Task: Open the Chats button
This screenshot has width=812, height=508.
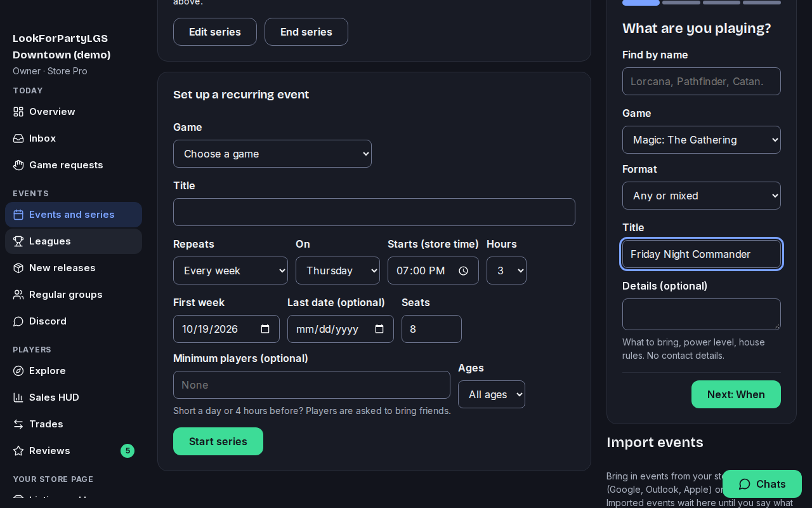Action: click(x=762, y=484)
